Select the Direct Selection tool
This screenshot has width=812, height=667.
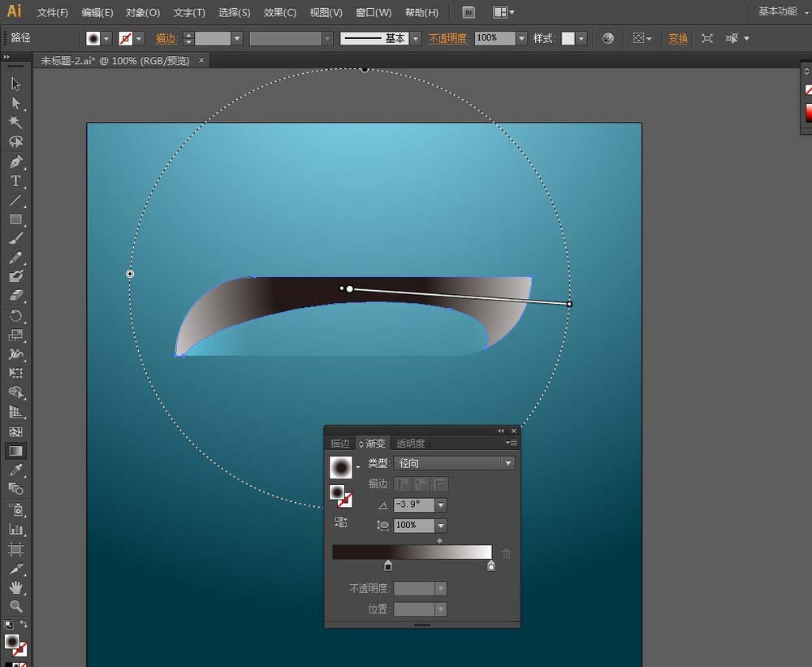[x=15, y=102]
